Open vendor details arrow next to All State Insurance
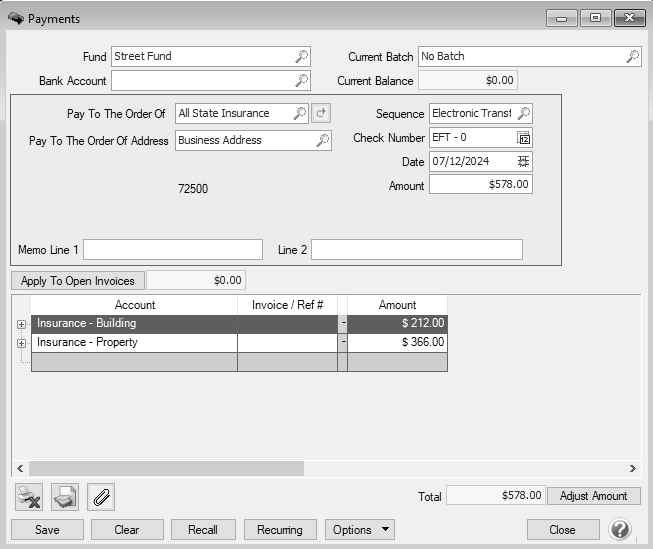The image size is (653, 549). click(321, 114)
